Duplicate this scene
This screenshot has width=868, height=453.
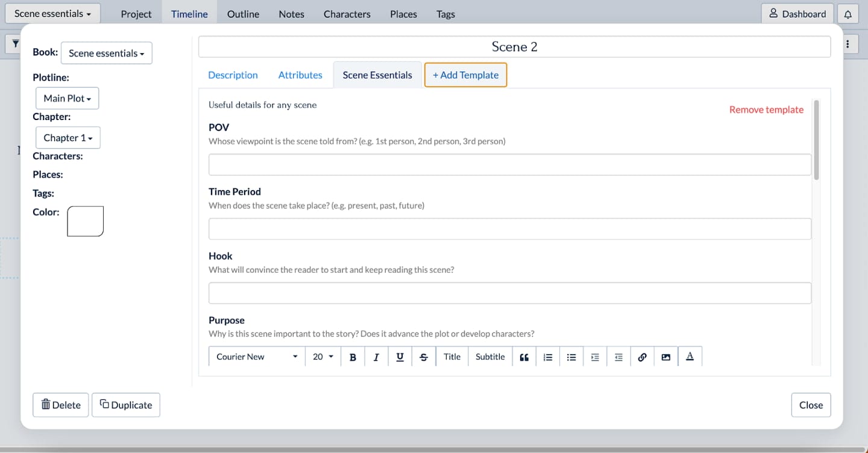pos(126,405)
